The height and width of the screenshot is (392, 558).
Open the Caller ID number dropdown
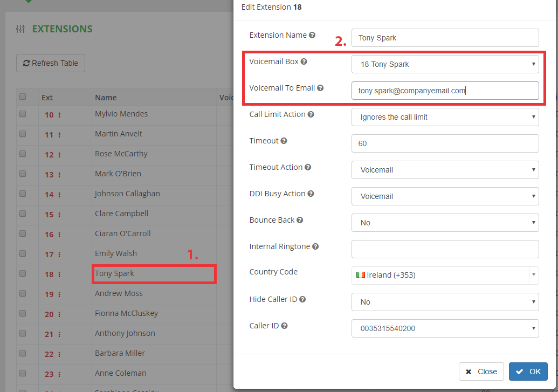445,328
